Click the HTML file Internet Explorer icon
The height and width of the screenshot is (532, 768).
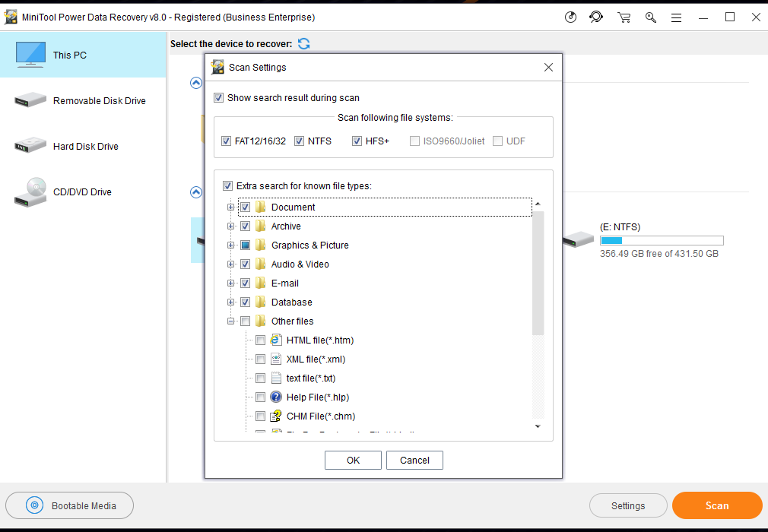click(276, 340)
